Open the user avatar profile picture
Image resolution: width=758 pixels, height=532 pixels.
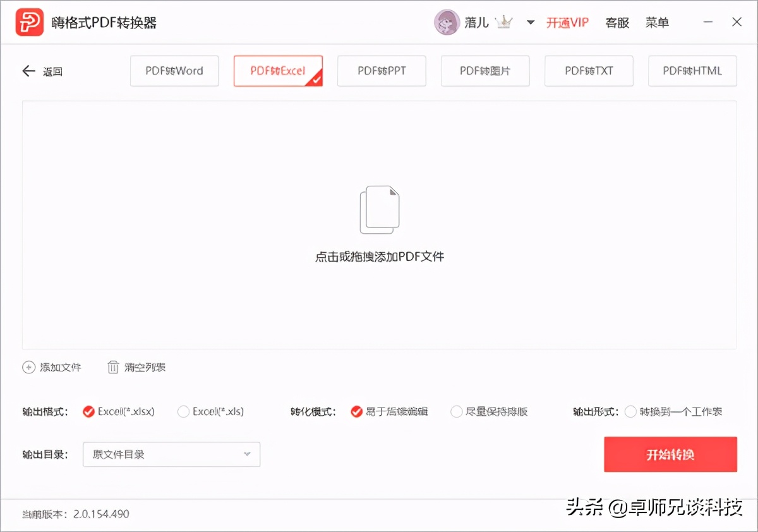tap(446, 22)
